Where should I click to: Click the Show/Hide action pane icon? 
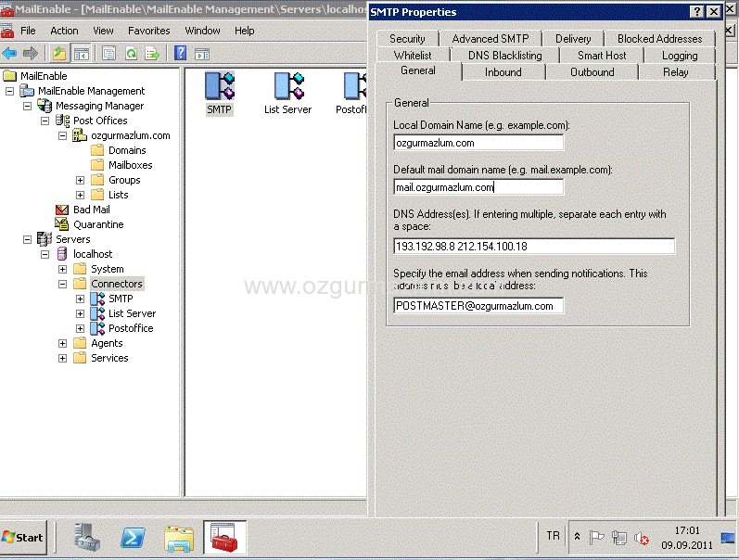click(x=202, y=54)
